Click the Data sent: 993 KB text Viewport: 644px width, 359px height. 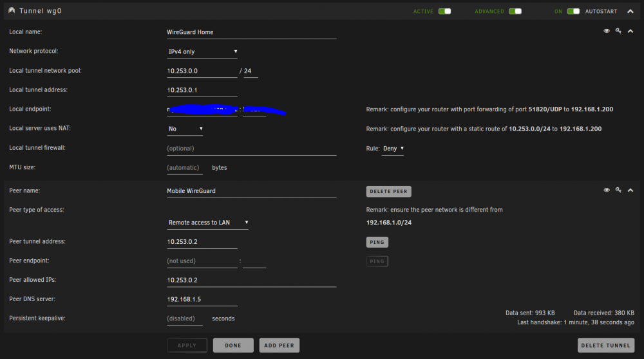pos(530,313)
